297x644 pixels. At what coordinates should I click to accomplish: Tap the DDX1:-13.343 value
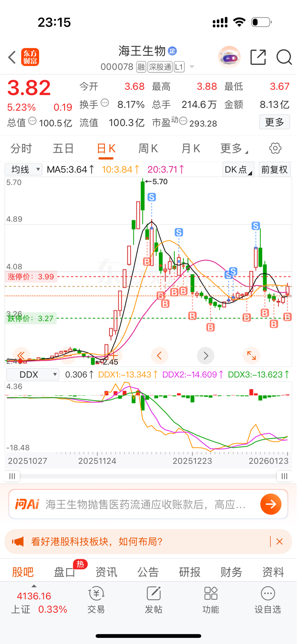pos(128,374)
